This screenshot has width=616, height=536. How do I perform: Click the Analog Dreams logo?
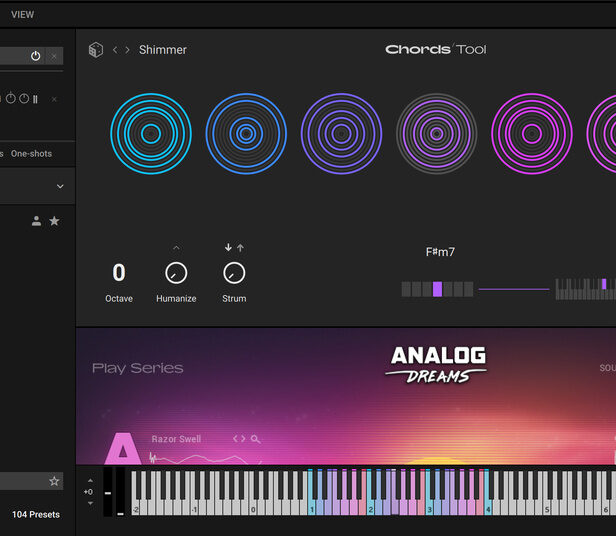tap(438, 365)
